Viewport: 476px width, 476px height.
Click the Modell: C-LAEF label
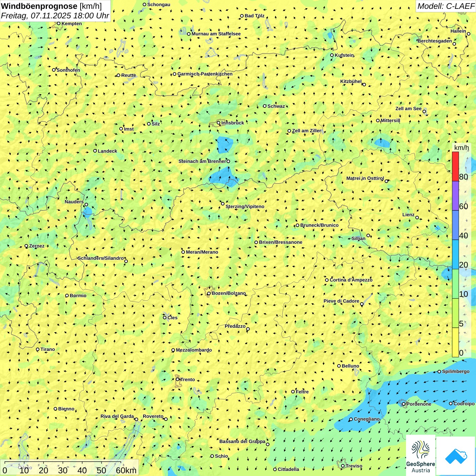pos(445,6)
